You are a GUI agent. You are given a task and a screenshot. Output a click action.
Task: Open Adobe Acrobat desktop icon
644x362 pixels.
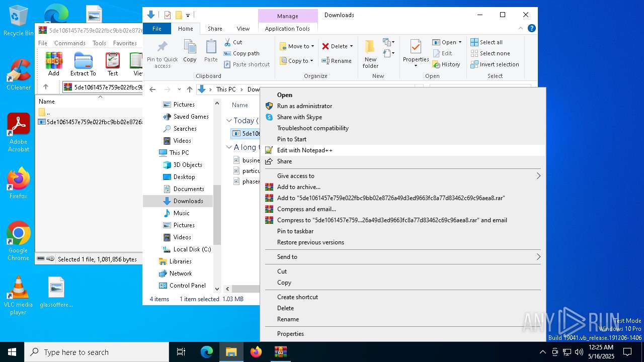pyautogui.click(x=18, y=133)
